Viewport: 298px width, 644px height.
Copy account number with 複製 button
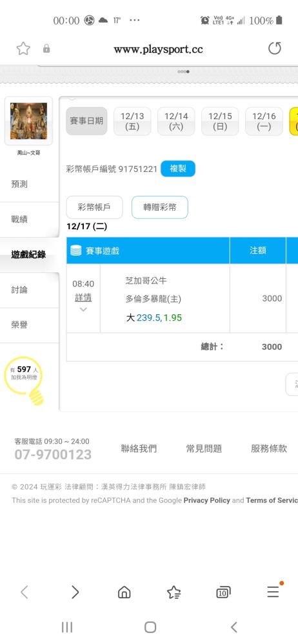point(178,169)
